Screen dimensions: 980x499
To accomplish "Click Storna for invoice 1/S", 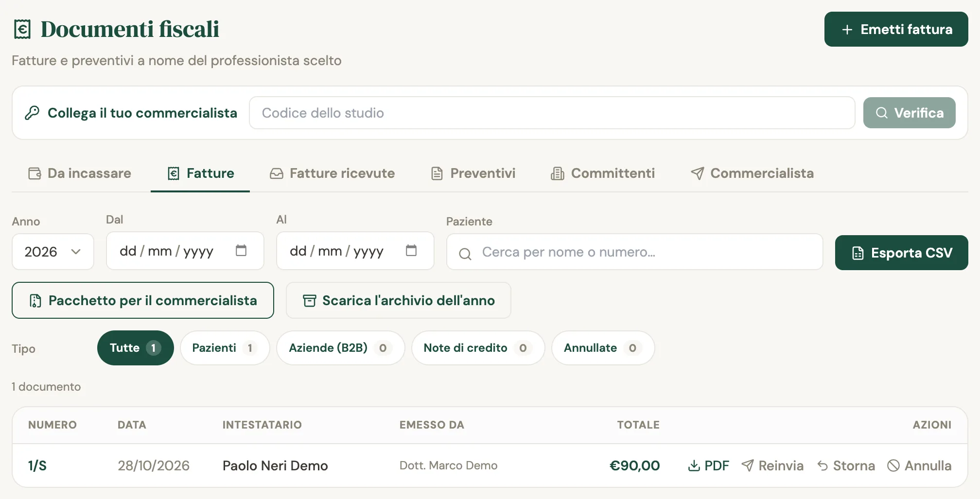I will coord(846,465).
